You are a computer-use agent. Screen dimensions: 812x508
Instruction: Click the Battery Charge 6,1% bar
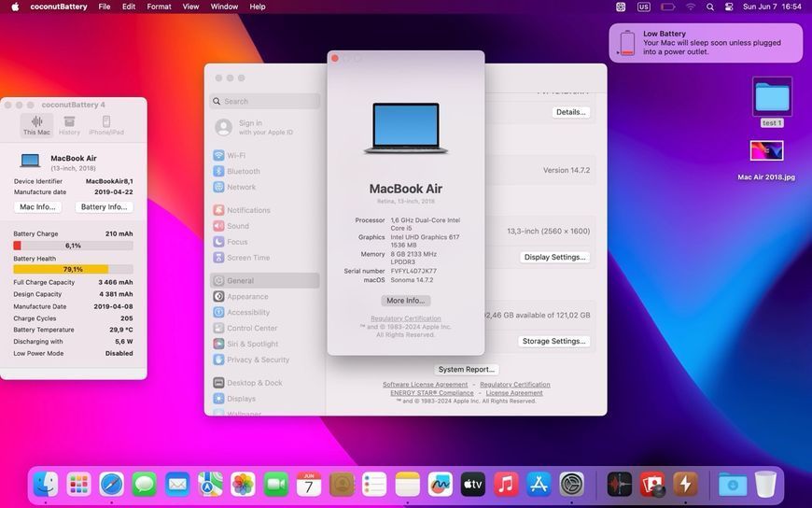click(x=73, y=246)
